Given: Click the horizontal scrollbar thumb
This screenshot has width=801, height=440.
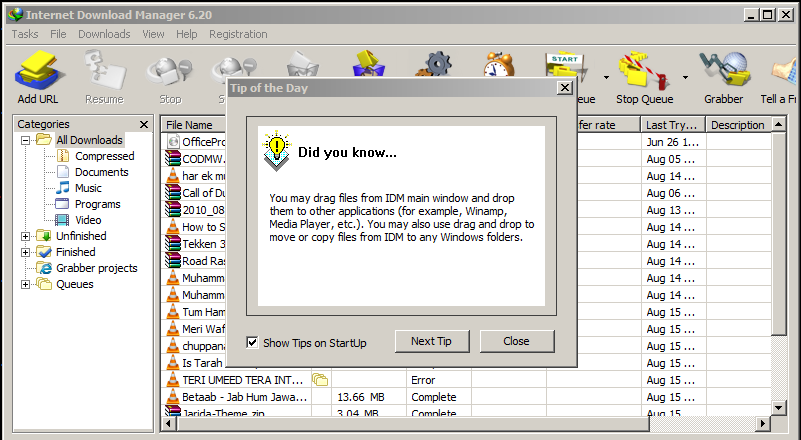Looking at the screenshot, I should [x=412, y=423].
